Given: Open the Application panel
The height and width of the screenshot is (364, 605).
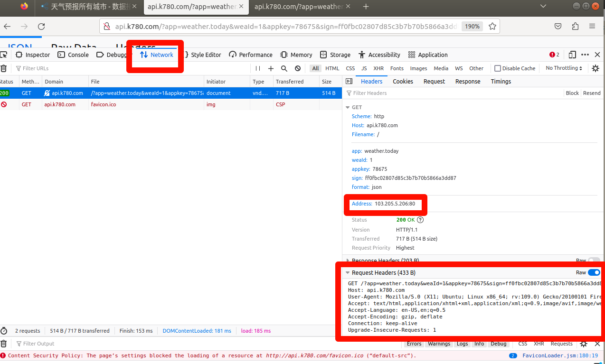Looking at the screenshot, I should click(428, 55).
